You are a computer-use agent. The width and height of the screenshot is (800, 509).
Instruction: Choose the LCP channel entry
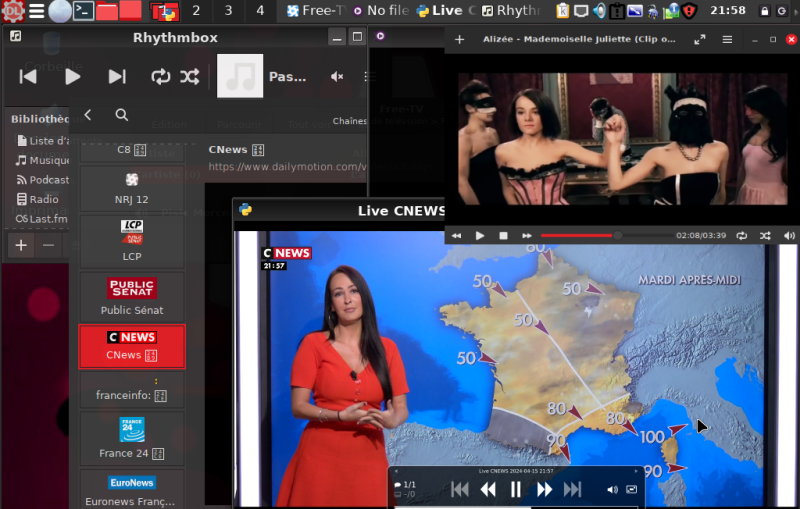click(x=132, y=241)
